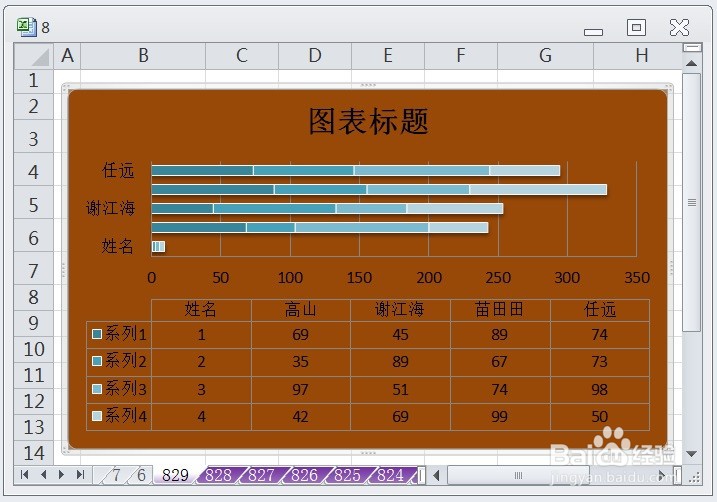Image resolution: width=717 pixels, height=502 pixels.
Task: Click the chart top-left corner handle
Action: tap(65, 86)
